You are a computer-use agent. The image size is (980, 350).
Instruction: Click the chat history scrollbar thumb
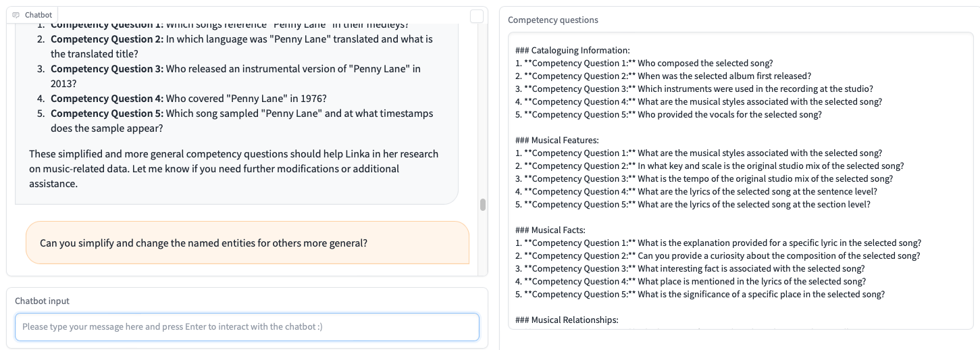coord(483,205)
